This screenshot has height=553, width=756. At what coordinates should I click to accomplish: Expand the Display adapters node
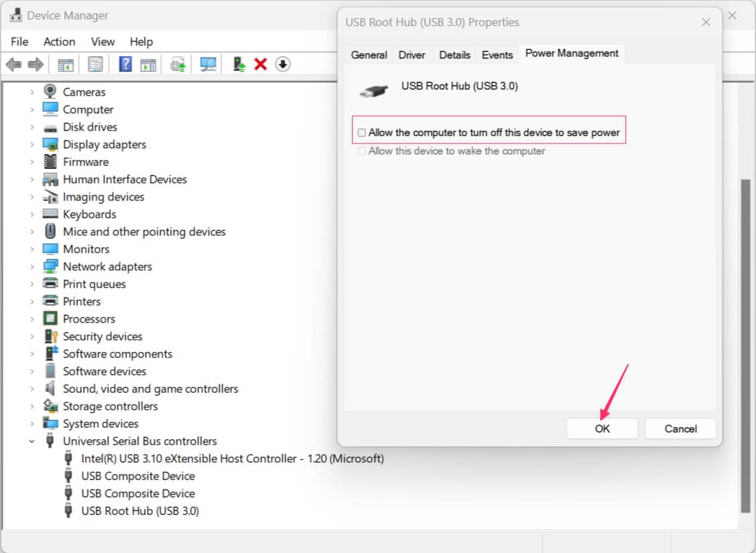pyautogui.click(x=31, y=145)
